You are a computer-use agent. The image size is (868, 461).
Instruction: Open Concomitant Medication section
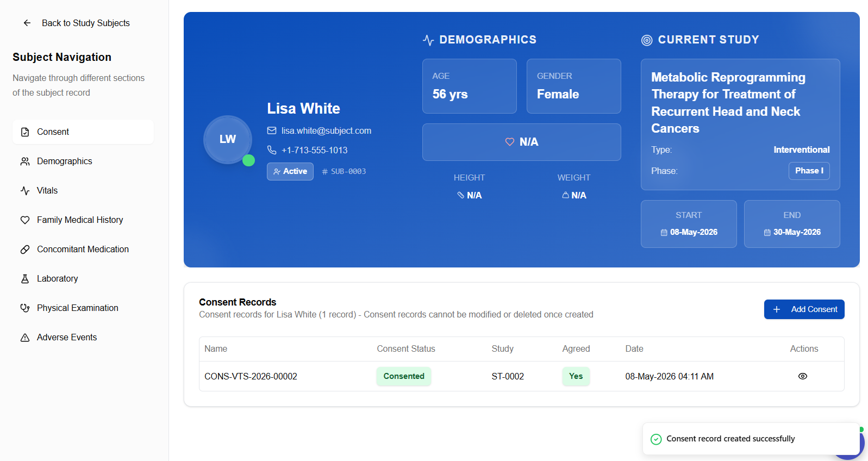[x=83, y=250]
